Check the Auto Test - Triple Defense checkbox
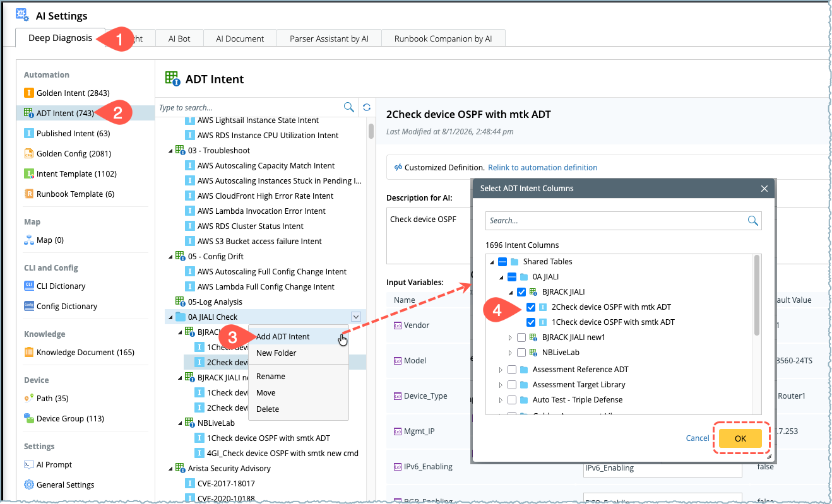Viewport: 832px width, 504px height. click(512, 399)
